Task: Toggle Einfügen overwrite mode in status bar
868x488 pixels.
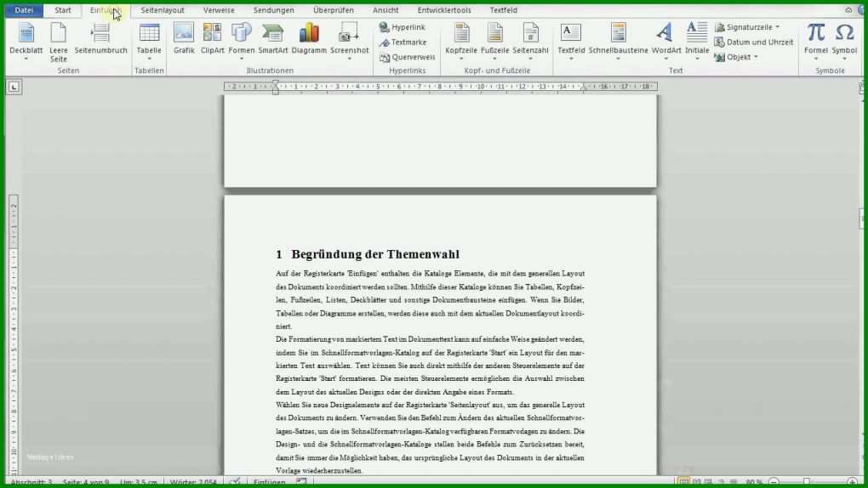Action: click(270, 482)
